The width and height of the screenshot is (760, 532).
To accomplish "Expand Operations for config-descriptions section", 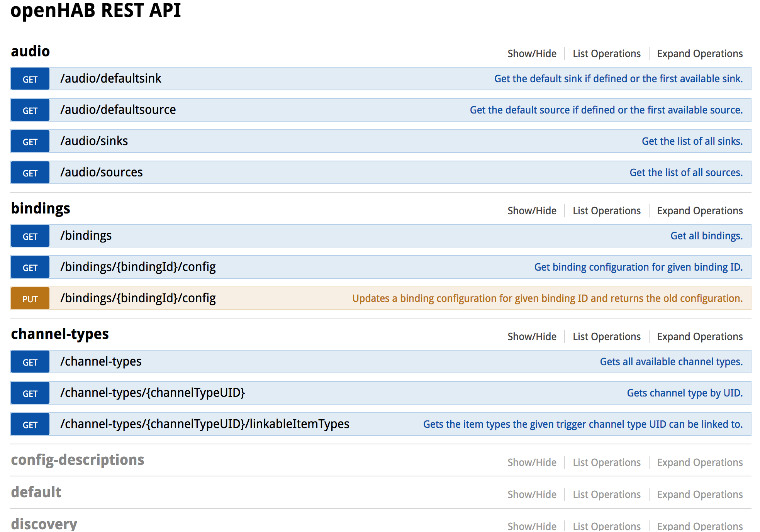I will pyautogui.click(x=700, y=463).
